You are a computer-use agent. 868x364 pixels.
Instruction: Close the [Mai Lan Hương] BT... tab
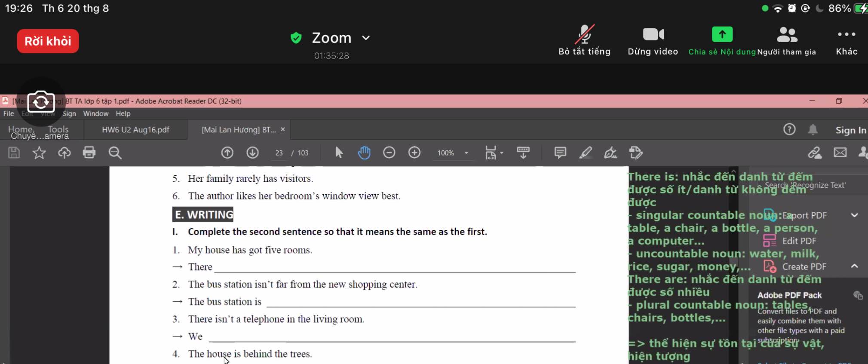(x=283, y=129)
